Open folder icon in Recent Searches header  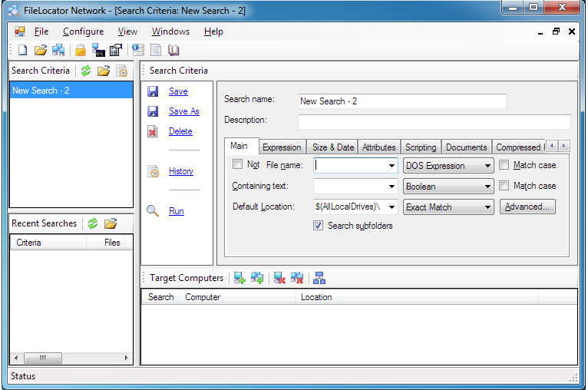[x=111, y=223]
